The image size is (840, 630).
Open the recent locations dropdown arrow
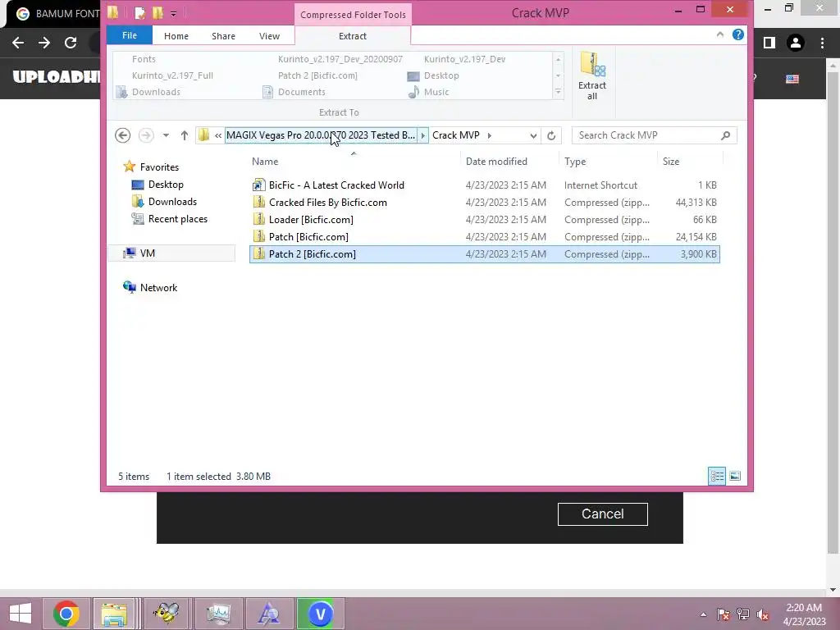[166, 135]
